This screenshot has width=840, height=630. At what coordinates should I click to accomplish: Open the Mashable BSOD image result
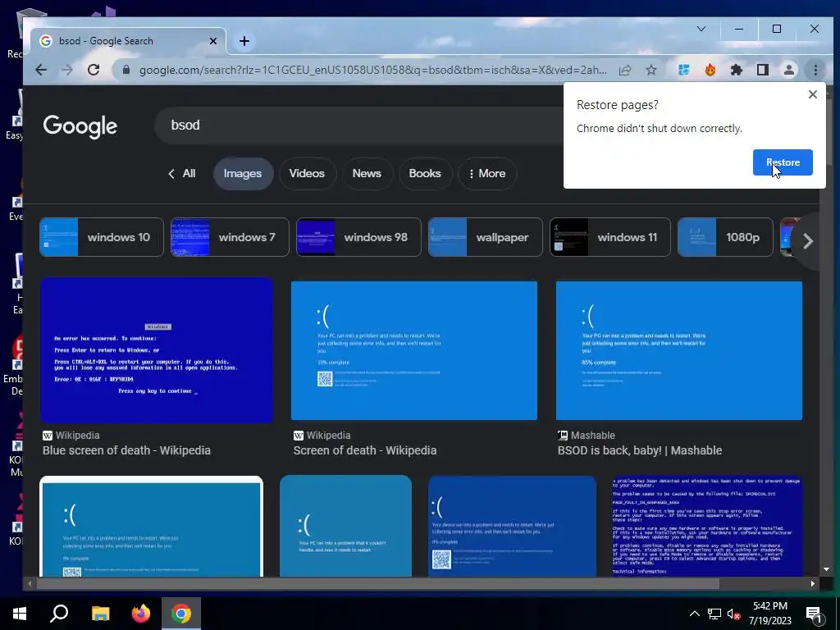(679, 350)
